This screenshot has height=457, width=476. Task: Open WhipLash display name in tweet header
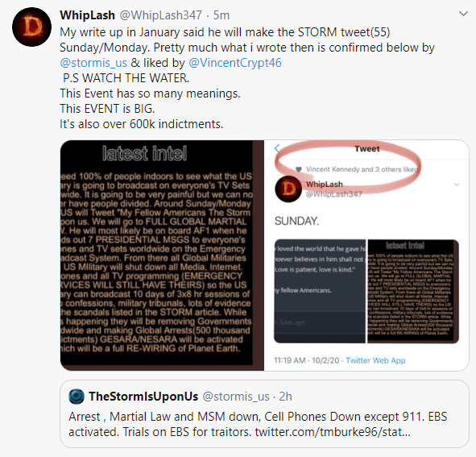coord(87,15)
